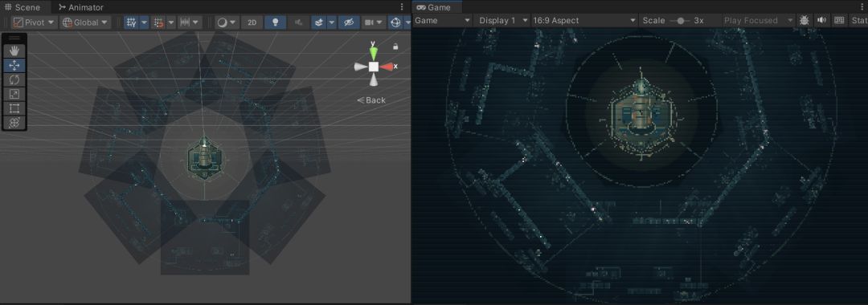868x305 pixels.
Task: Expand grid settings dropdown arrow
Action: pos(144,22)
